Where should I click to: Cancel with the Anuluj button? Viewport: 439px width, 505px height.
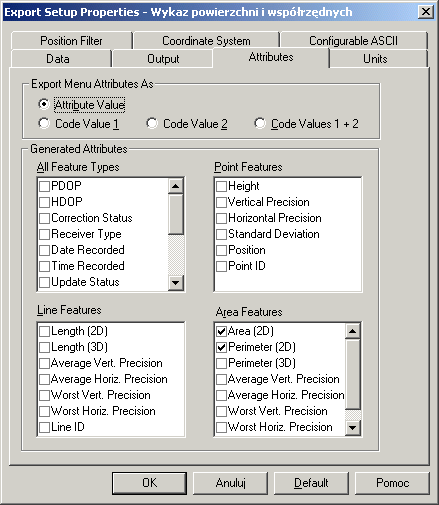point(230,483)
